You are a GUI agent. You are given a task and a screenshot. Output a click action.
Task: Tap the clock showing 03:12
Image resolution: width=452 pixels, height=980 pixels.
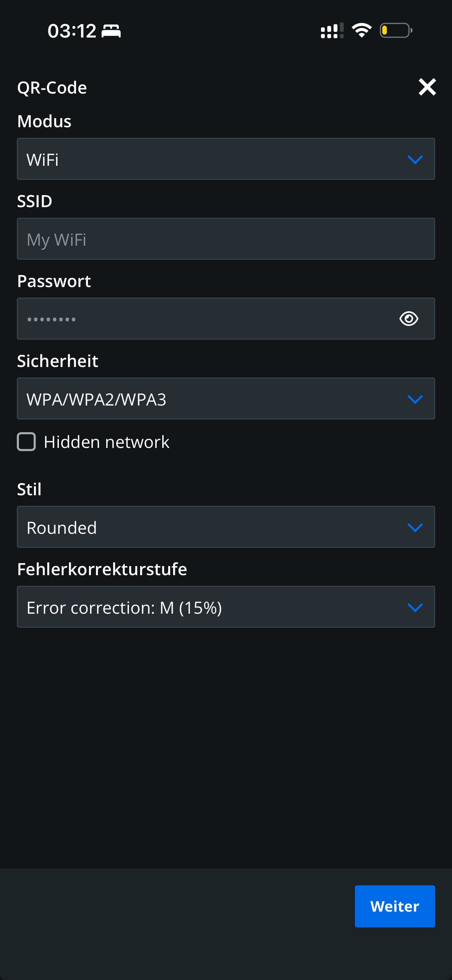pos(71,31)
